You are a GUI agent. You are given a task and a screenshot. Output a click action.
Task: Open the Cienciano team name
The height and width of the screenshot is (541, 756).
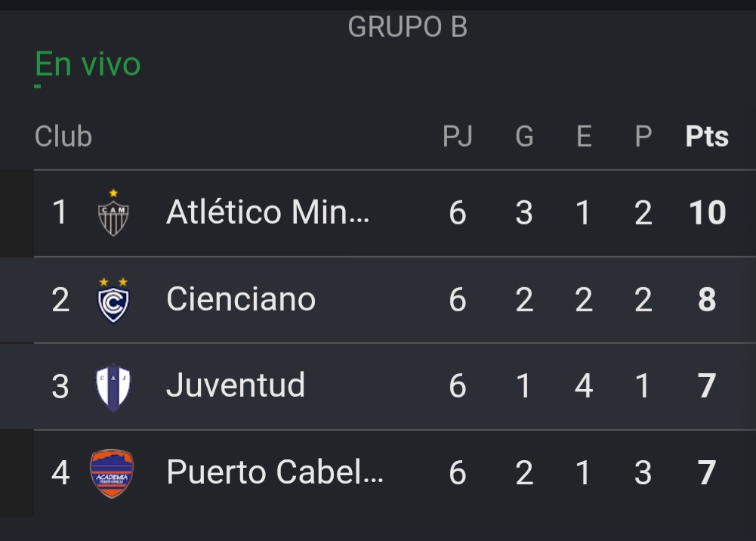point(241,299)
